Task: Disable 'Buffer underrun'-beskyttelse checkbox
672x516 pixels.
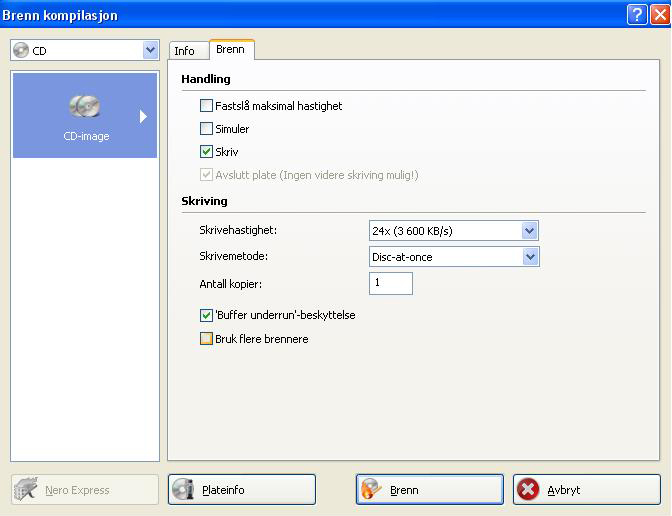Action: [x=206, y=315]
